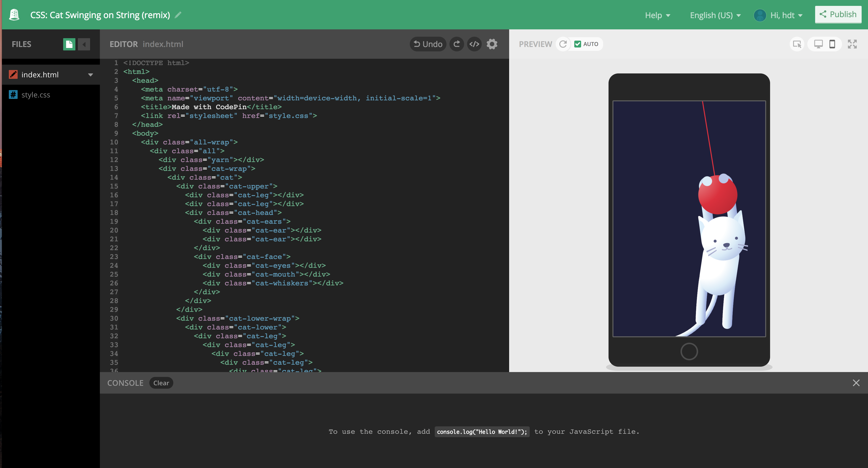Open the Hi, hdt account menu
The height and width of the screenshot is (468, 868).
779,15
